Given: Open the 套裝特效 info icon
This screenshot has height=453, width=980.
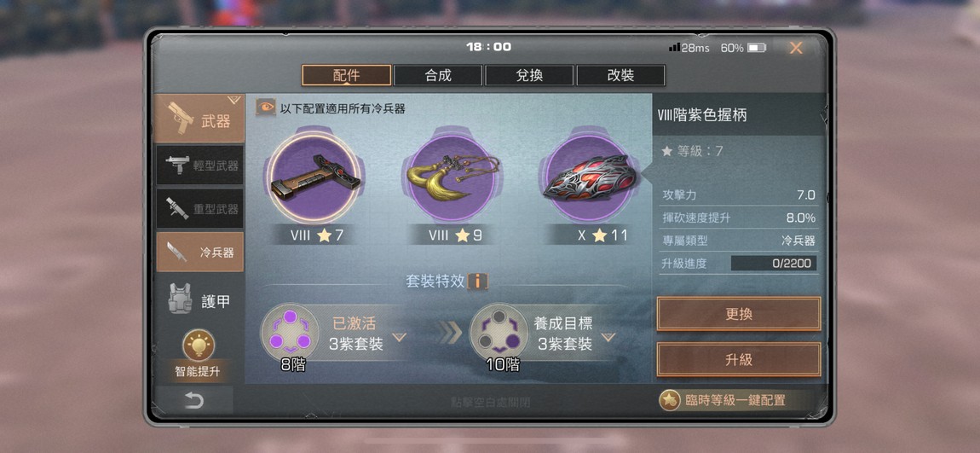Looking at the screenshot, I should coord(477,281).
